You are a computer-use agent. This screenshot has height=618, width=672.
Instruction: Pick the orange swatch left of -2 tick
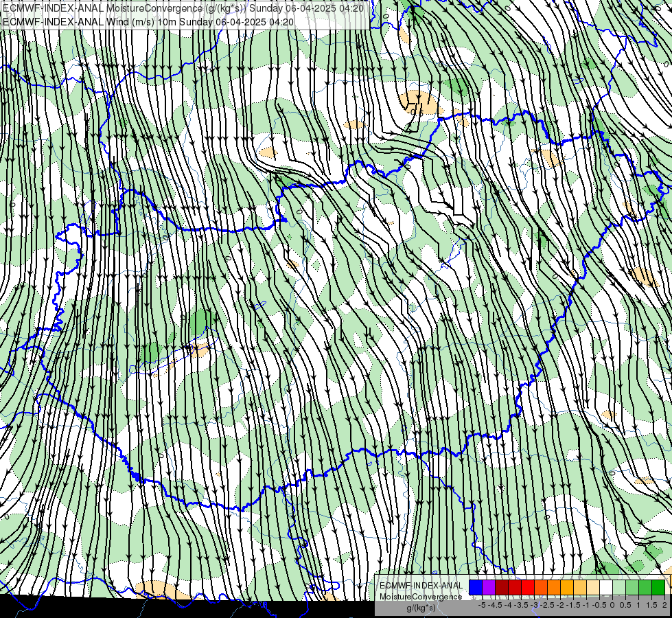[554, 587]
